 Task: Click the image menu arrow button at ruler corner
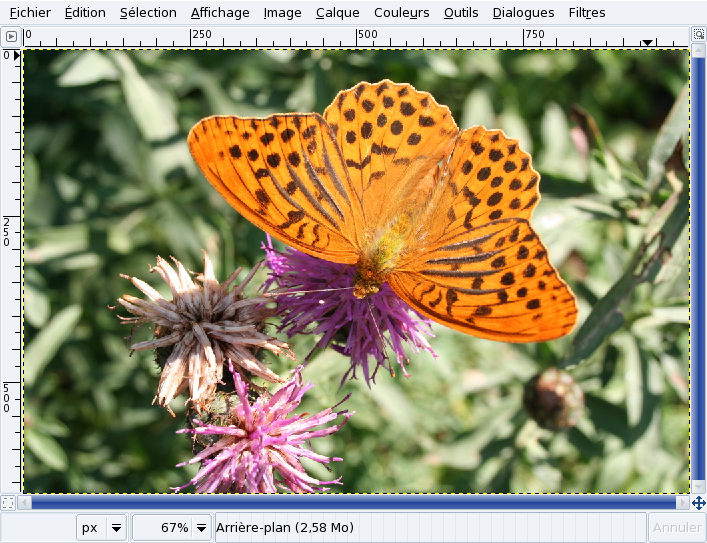click(11, 36)
